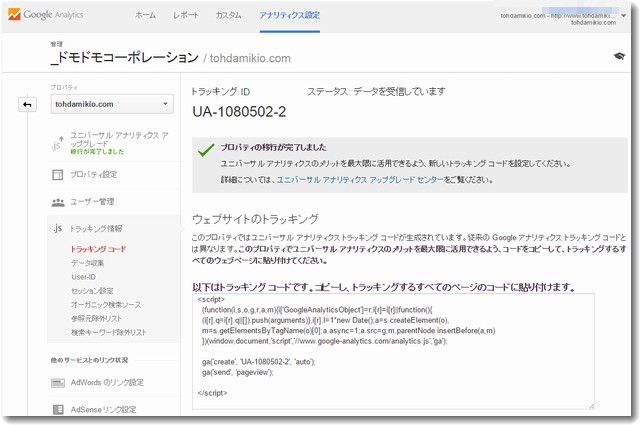
Task: Click the Google Analytics logo
Action: [x=45, y=15]
